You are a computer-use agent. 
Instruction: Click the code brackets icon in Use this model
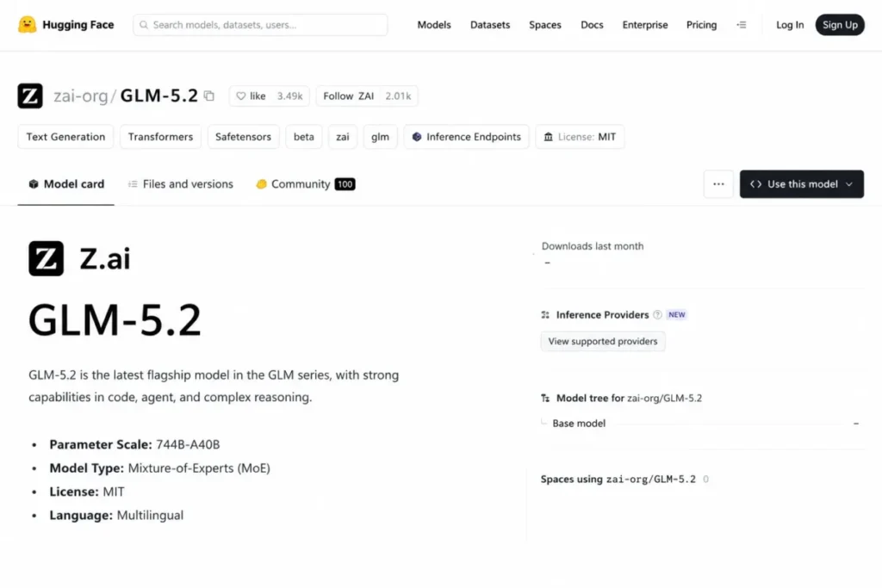point(755,184)
